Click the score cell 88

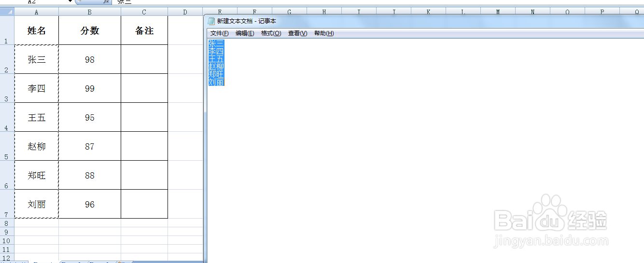pyautogui.click(x=90, y=175)
